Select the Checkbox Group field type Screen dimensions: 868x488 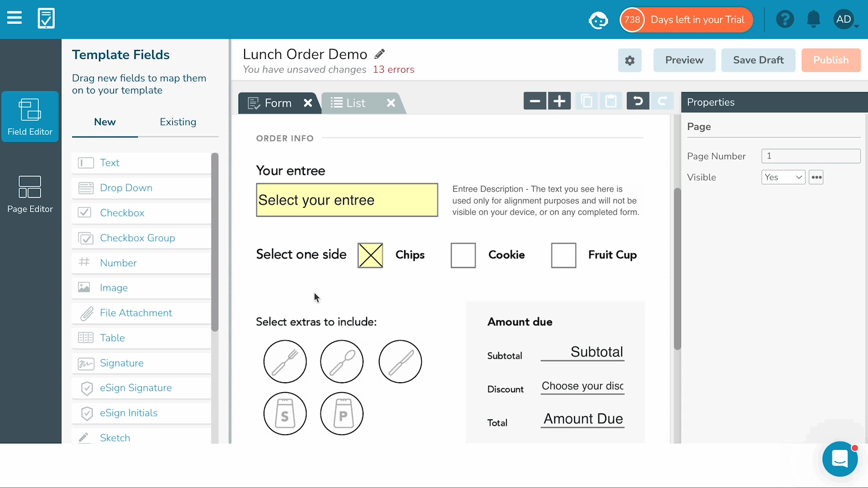tap(142, 238)
